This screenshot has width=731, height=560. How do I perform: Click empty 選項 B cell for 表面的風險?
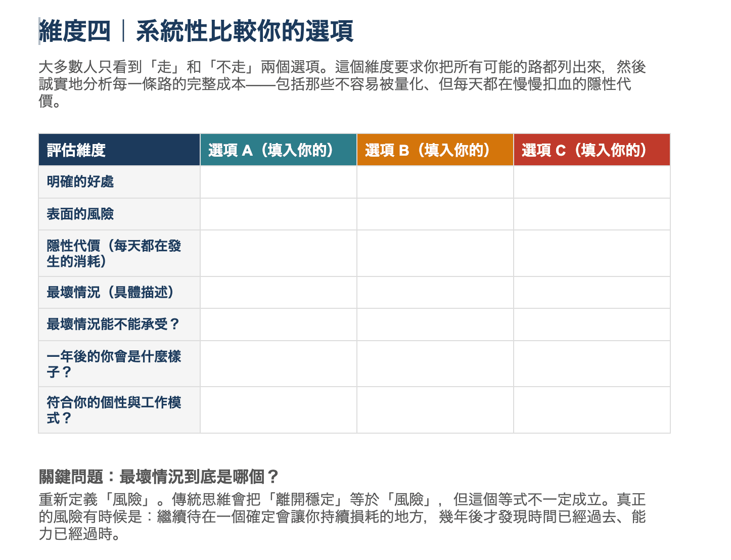(435, 214)
